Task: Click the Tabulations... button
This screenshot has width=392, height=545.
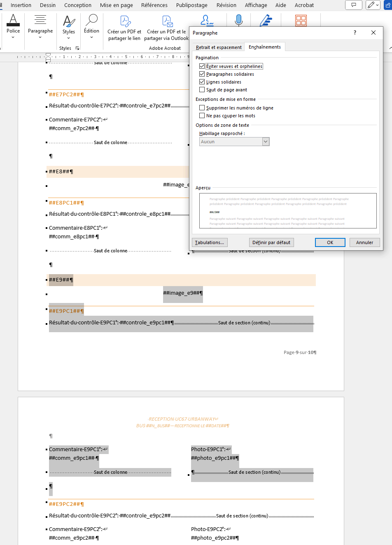Action: coord(210,242)
